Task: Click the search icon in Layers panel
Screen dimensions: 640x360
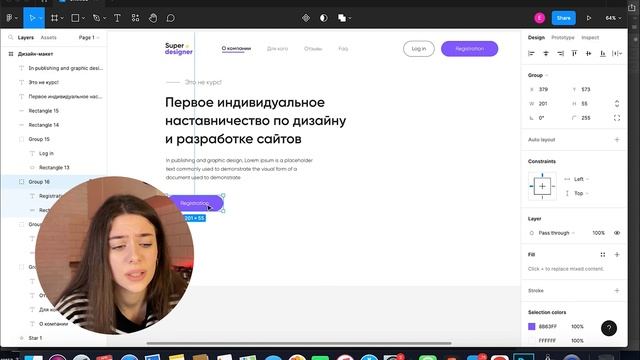Action: click(11, 37)
